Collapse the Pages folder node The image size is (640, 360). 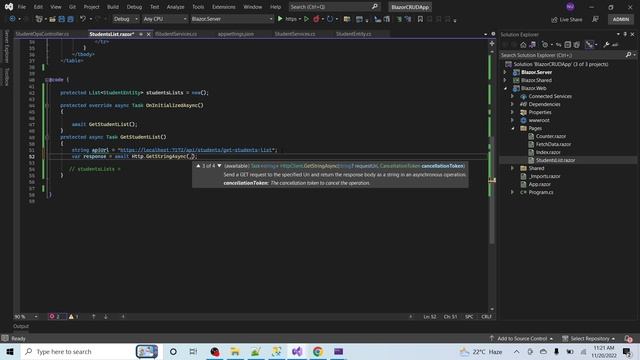513,128
